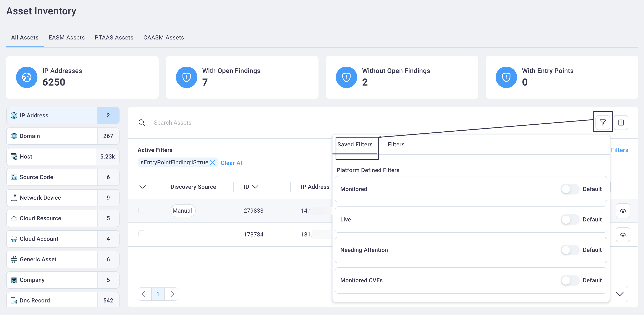Select the Domain asset category
Image resolution: width=644 pixels, height=315 pixels.
pyautogui.click(x=63, y=136)
